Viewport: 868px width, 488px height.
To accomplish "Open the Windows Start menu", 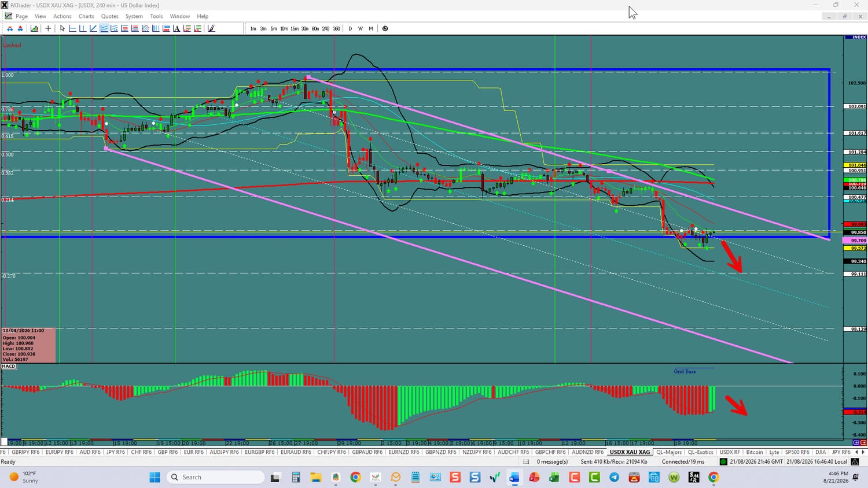I will point(155,477).
